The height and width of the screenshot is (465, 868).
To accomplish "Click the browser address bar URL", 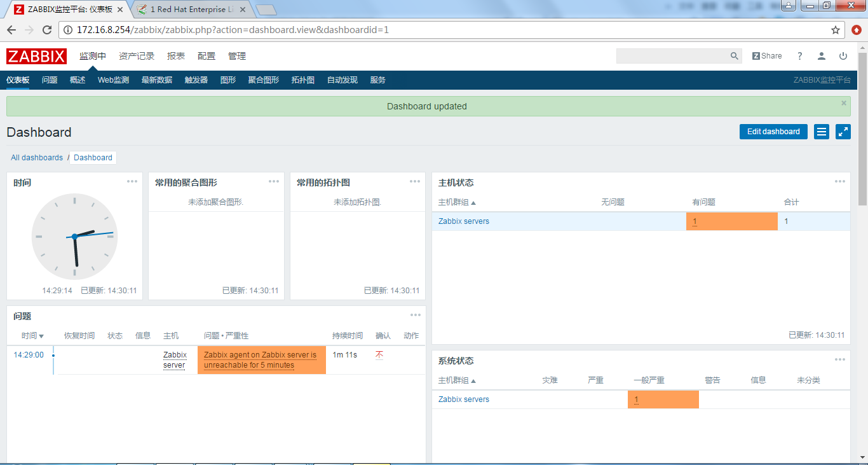I will pyautogui.click(x=233, y=30).
